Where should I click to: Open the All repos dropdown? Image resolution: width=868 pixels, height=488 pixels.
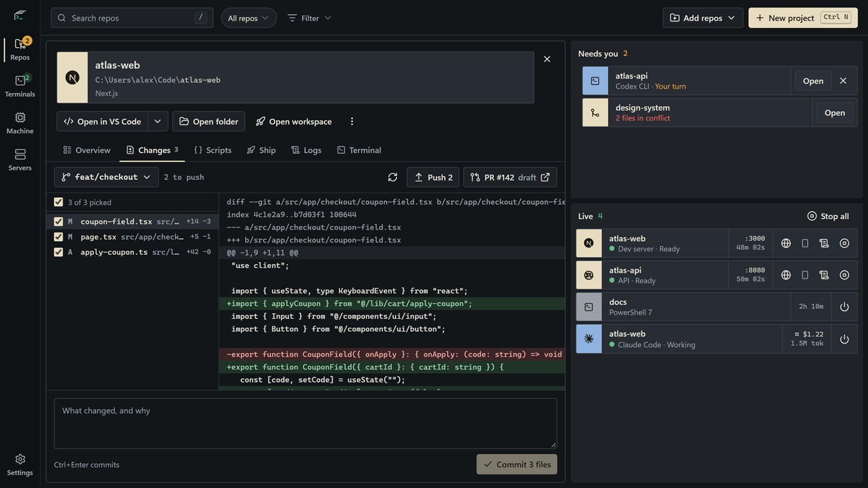(249, 18)
